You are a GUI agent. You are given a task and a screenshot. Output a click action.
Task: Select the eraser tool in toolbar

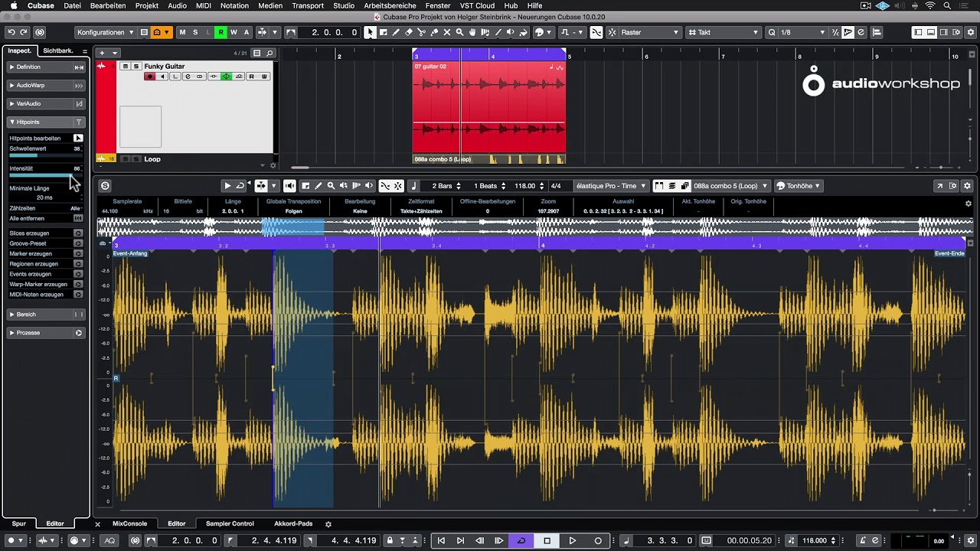pyautogui.click(x=409, y=32)
